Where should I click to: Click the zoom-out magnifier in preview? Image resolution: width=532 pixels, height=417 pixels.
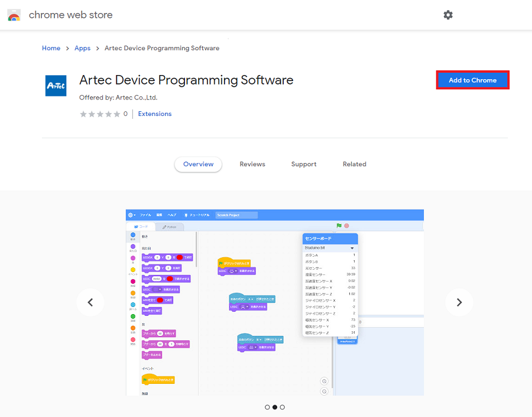pos(325,392)
